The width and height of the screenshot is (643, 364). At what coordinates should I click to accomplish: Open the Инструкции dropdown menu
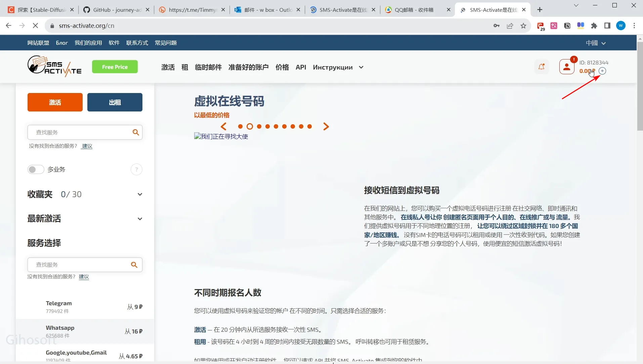click(338, 67)
